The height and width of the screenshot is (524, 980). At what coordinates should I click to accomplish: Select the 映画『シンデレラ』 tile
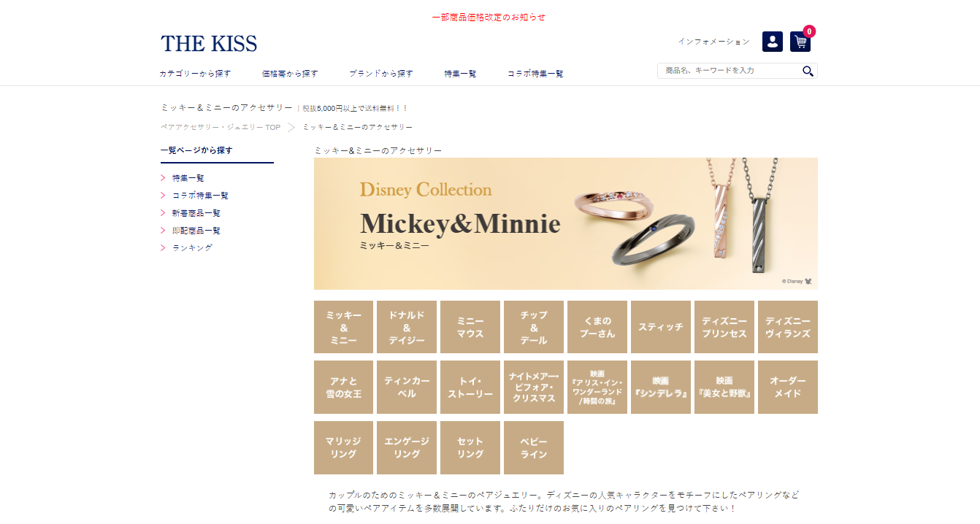(x=661, y=387)
